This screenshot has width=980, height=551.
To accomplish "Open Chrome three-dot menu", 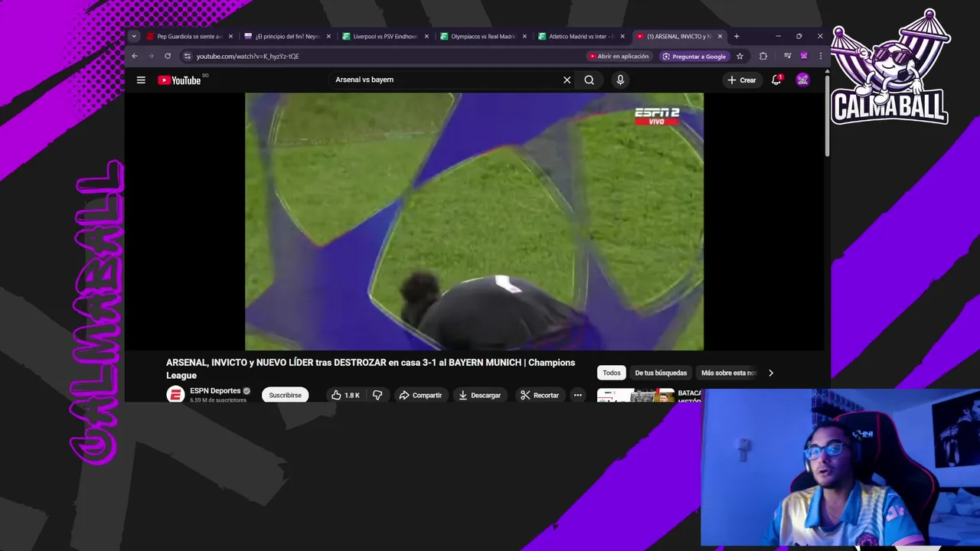I will (x=820, y=56).
